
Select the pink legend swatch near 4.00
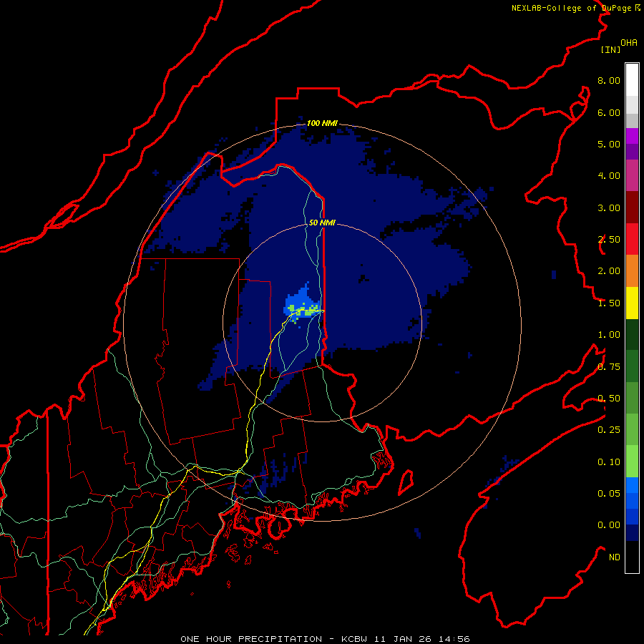click(632, 176)
